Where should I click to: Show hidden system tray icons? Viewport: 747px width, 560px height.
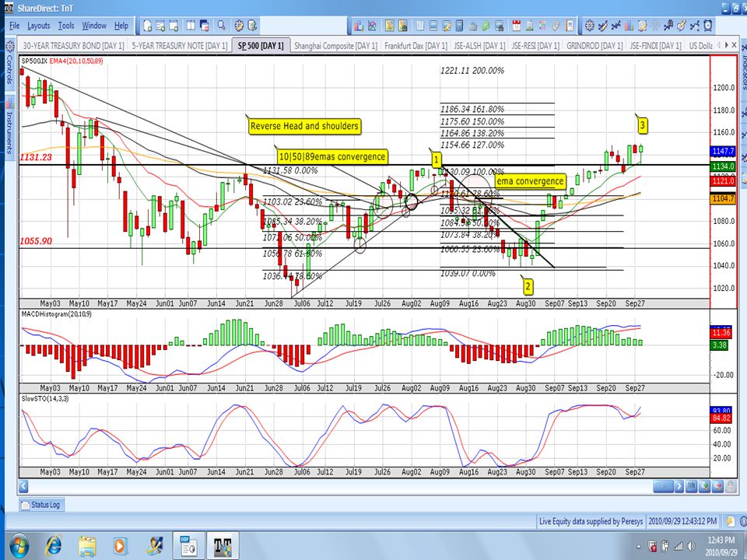[639, 546]
